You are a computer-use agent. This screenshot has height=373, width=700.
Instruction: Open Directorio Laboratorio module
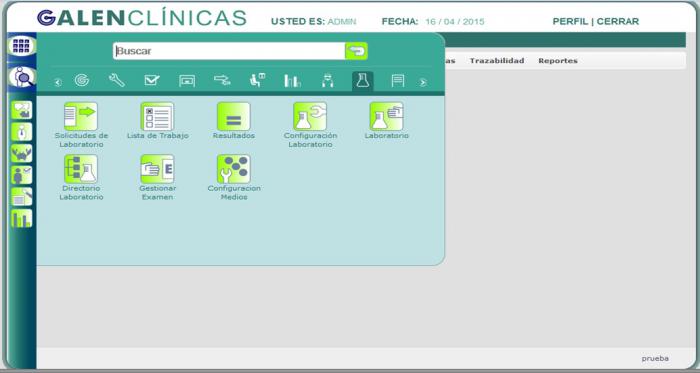coord(81,177)
